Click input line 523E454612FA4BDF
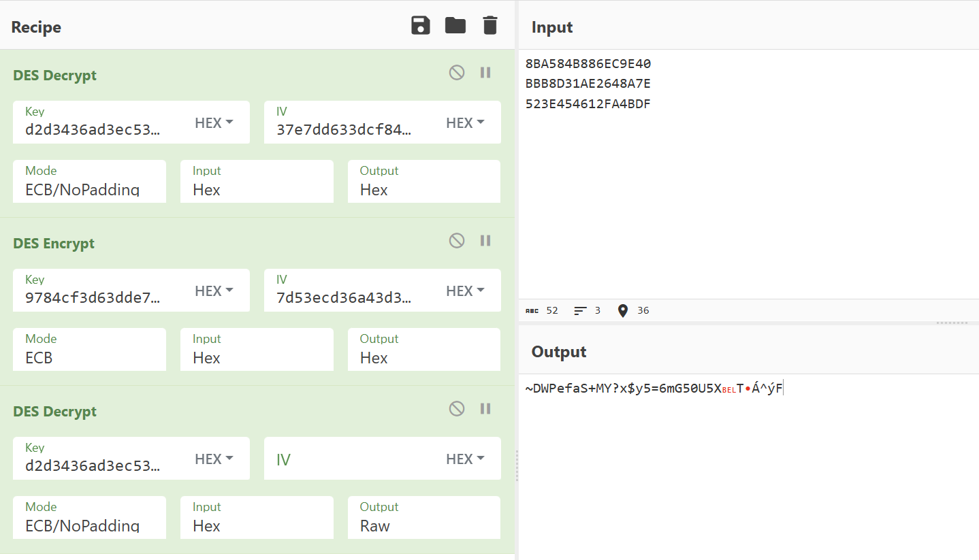 click(588, 104)
